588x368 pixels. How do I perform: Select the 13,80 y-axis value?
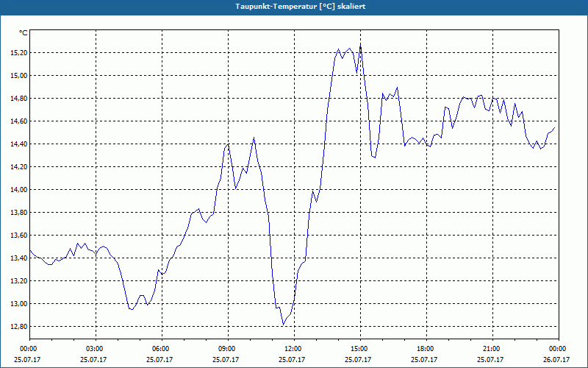(x=19, y=213)
